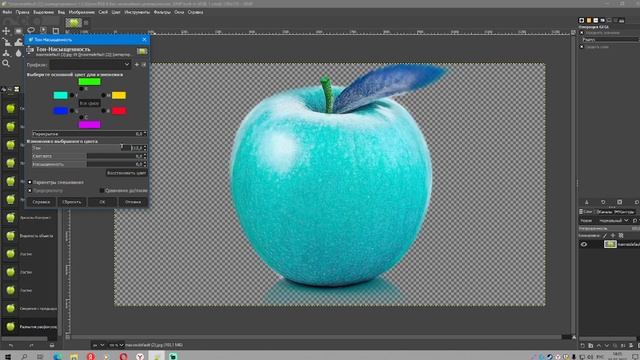This screenshot has height=360, width=640.
Task: Select yellow primary color radio button
Action: (x=104, y=95)
